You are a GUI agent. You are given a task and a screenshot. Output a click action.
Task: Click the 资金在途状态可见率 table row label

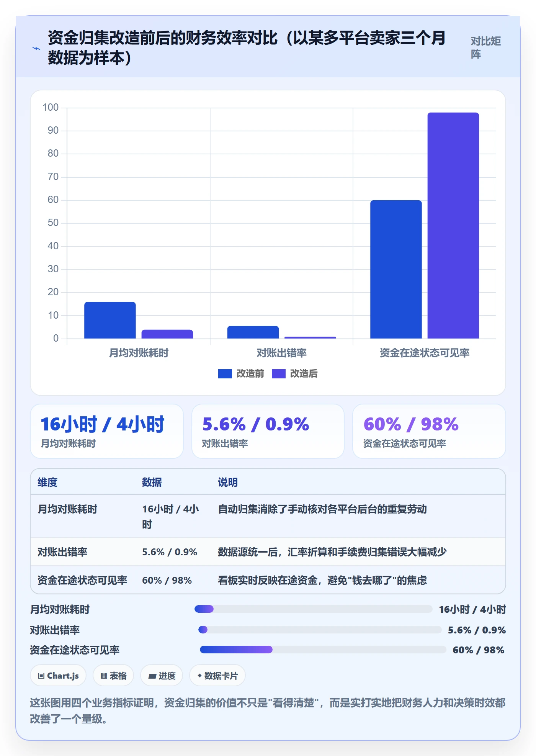point(82,580)
